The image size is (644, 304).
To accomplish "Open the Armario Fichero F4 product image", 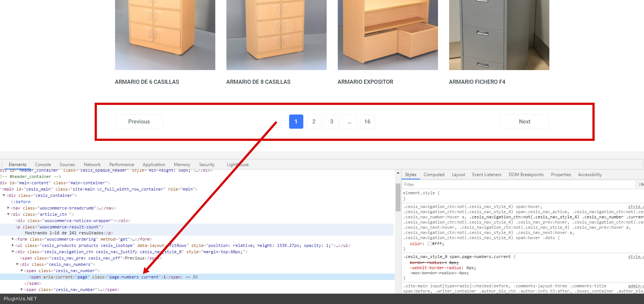I will click(499, 35).
